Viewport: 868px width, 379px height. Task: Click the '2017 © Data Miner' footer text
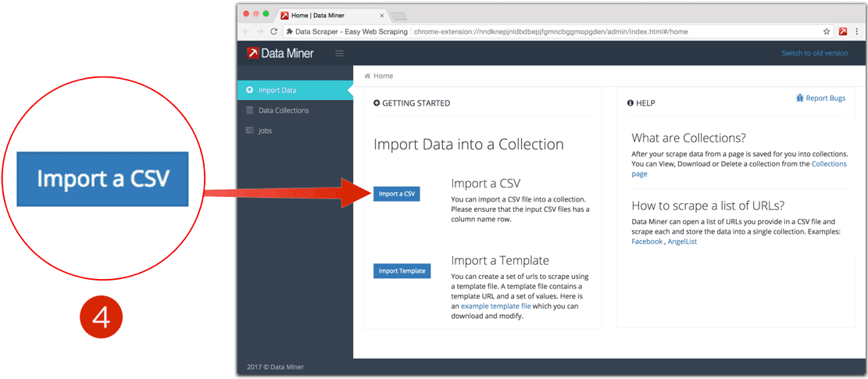click(x=274, y=366)
